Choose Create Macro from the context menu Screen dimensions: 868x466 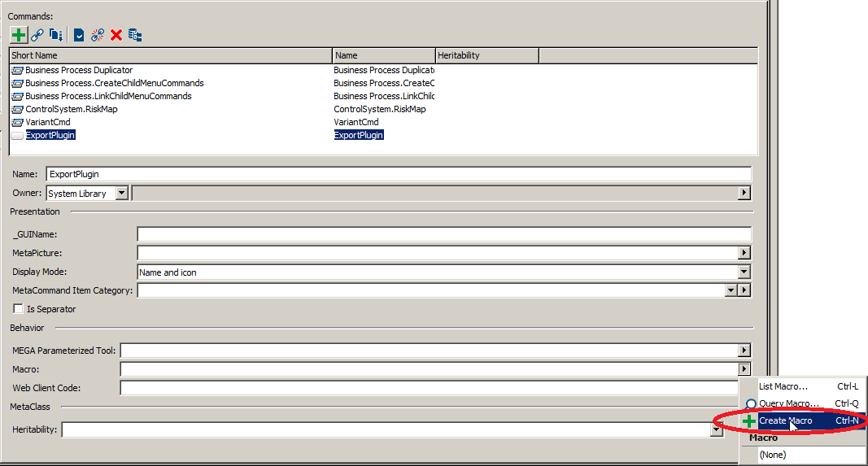785,420
